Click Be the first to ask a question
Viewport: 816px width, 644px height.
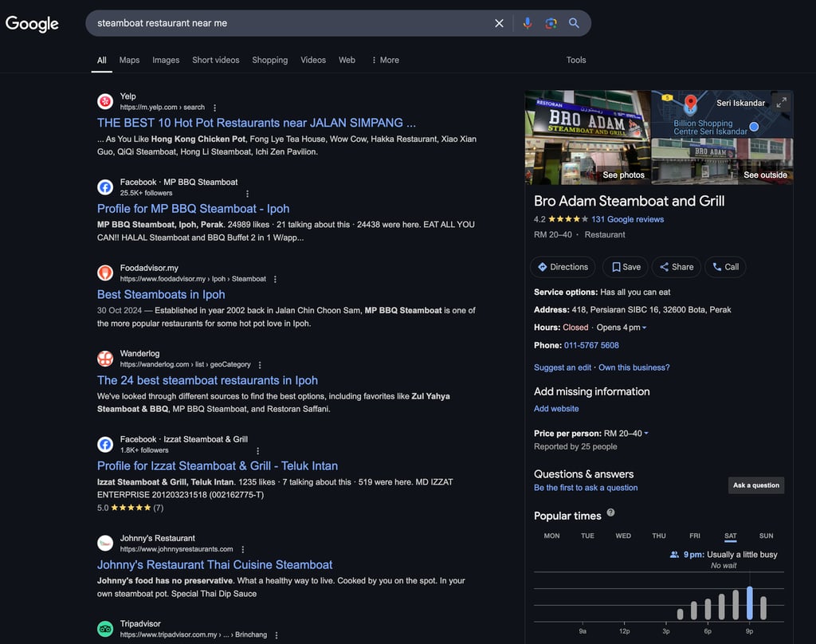[586, 488]
